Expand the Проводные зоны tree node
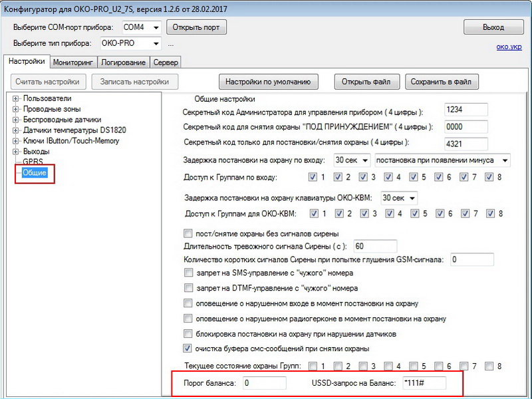 coord(15,109)
